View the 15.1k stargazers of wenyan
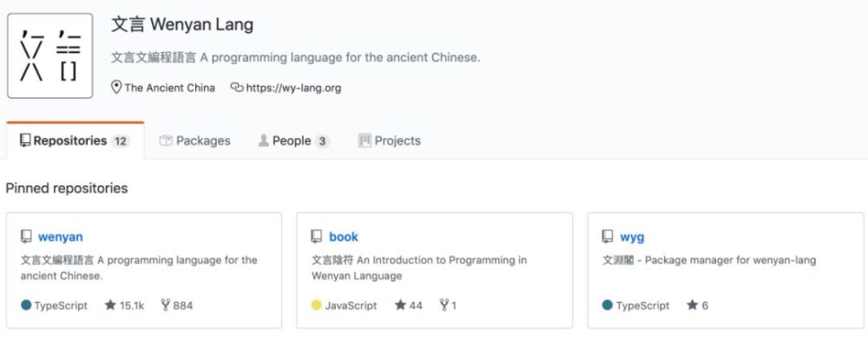868x358 pixels. pos(124,305)
